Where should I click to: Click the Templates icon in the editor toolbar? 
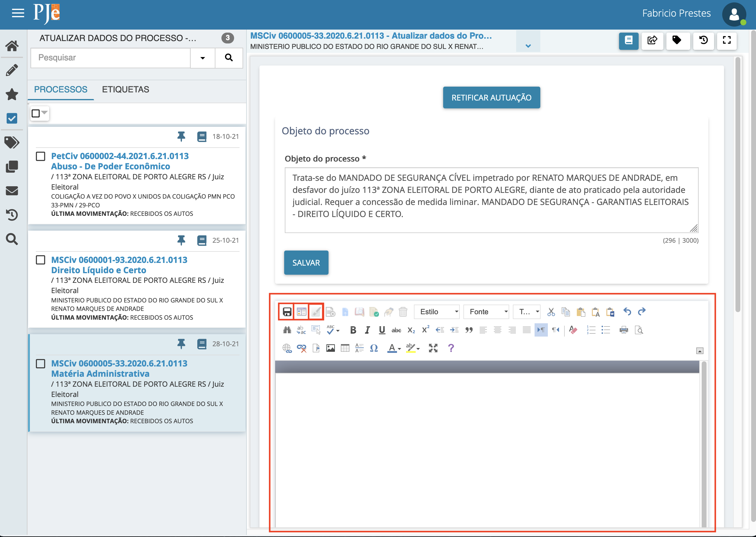(301, 312)
